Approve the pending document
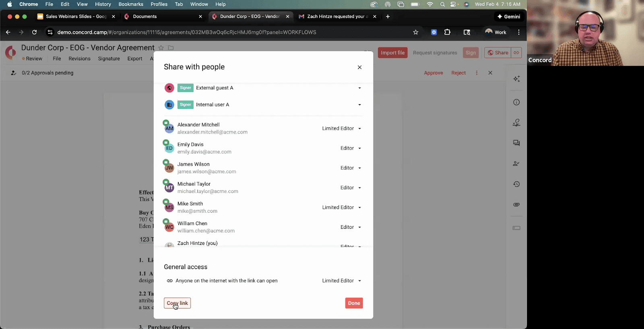Viewport: 644px width, 329px height. [433, 73]
